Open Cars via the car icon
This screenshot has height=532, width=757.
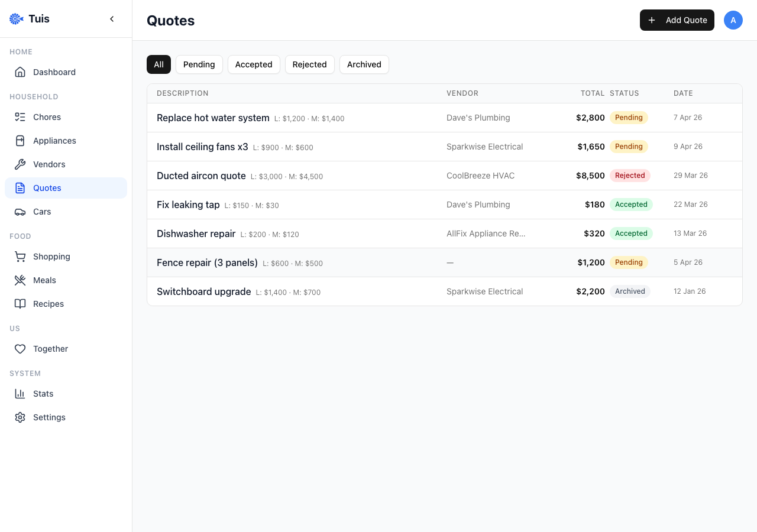click(20, 211)
